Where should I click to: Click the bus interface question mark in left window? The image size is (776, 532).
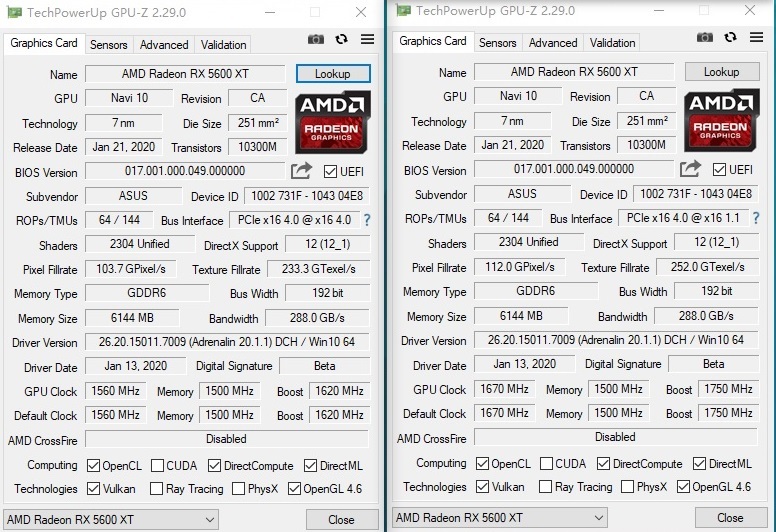point(367,220)
